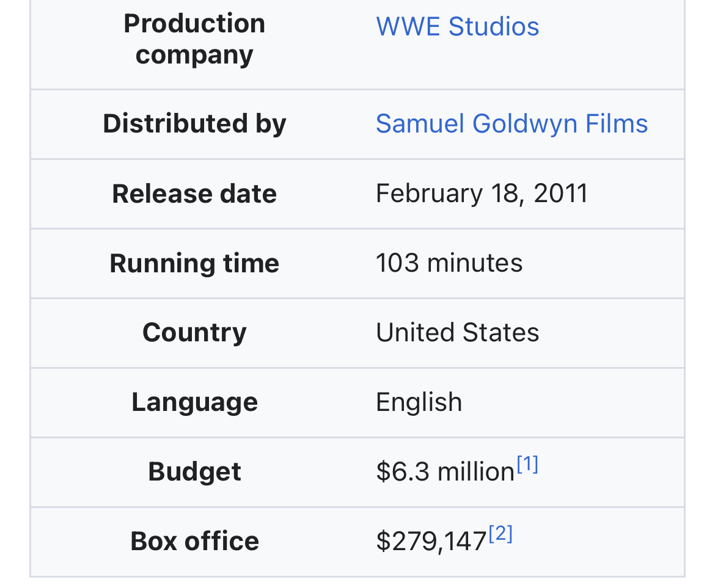Click the 'Country' row label
The image size is (715, 588).
click(194, 333)
